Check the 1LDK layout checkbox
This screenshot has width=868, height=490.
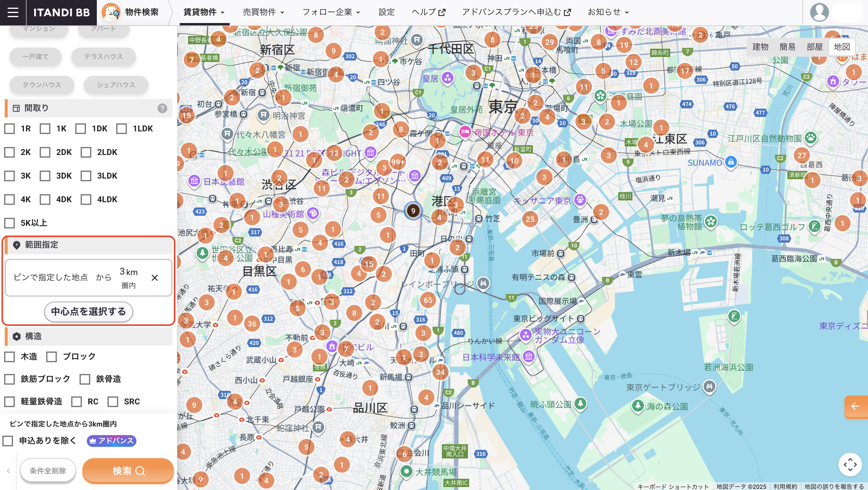pyautogui.click(x=121, y=128)
